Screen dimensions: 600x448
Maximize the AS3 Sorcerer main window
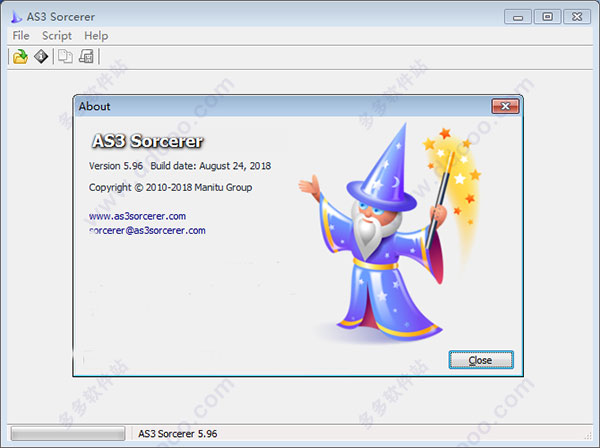click(548, 17)
